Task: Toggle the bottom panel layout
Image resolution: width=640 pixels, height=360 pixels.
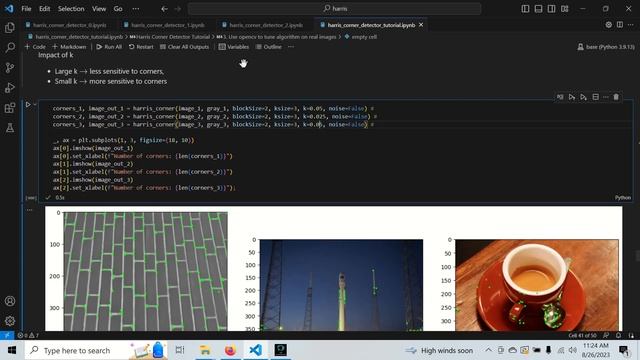Action: (x=538, y=9)
